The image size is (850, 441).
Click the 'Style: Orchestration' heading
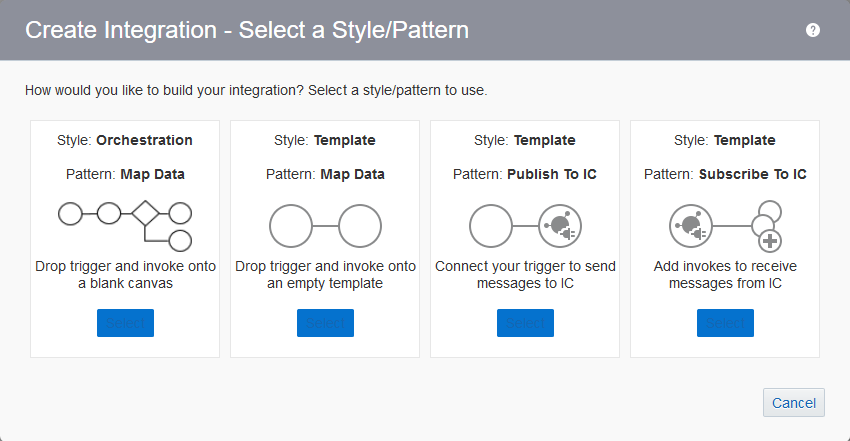pos(125,140)
